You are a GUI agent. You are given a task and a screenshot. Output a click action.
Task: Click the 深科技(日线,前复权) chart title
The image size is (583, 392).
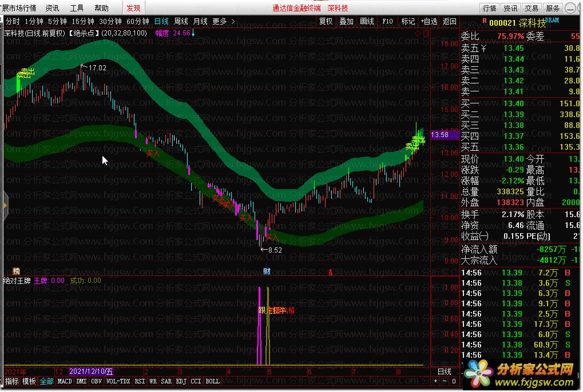pos(34,33)
